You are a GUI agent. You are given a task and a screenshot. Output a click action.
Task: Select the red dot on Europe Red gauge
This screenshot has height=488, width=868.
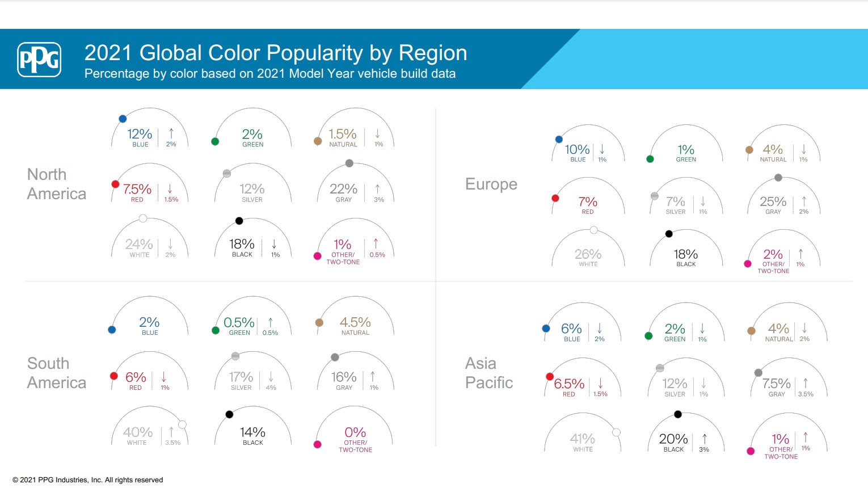tap(555, 198)
